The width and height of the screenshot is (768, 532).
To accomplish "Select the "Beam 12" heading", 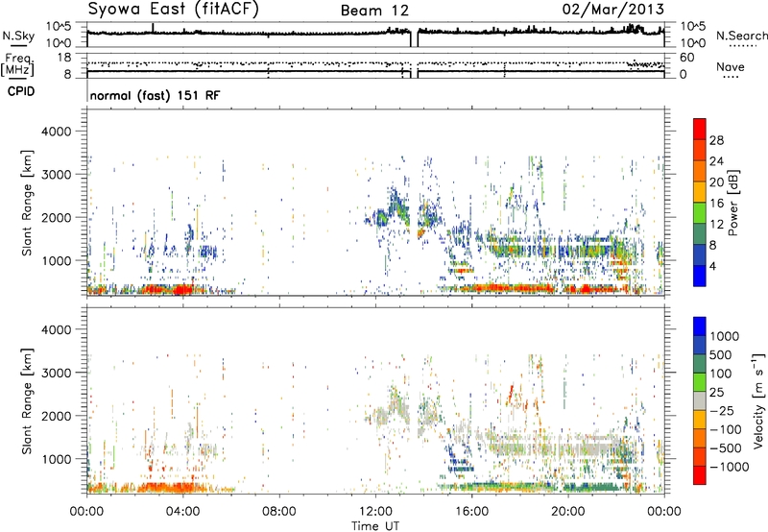I will click(374, 11).
